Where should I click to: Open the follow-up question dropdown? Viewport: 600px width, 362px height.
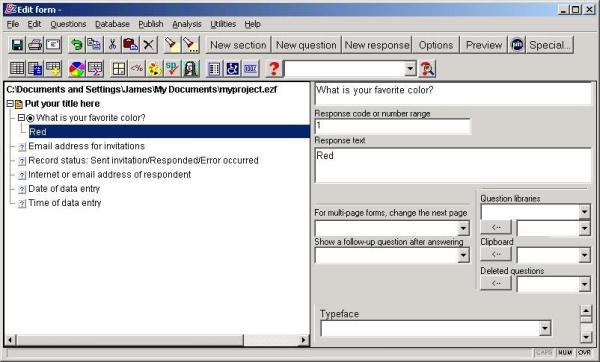click(x=463, y=255)
